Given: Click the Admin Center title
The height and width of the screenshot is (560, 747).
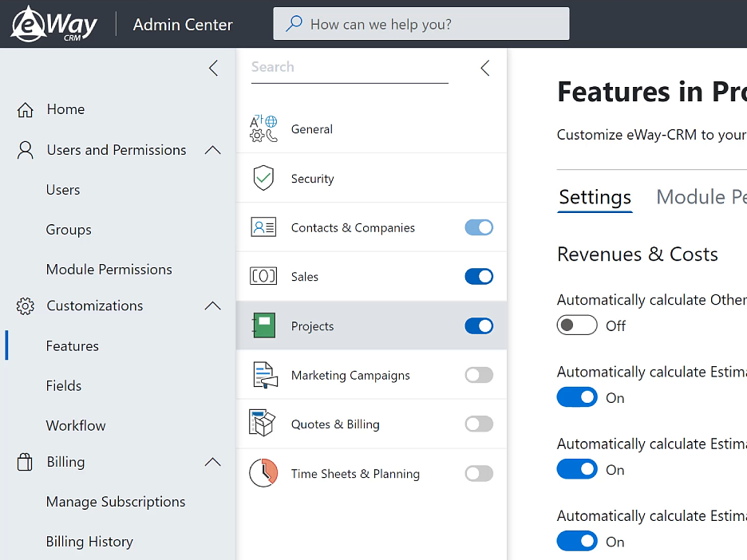Looking at the screenshot, I should 183,24.
